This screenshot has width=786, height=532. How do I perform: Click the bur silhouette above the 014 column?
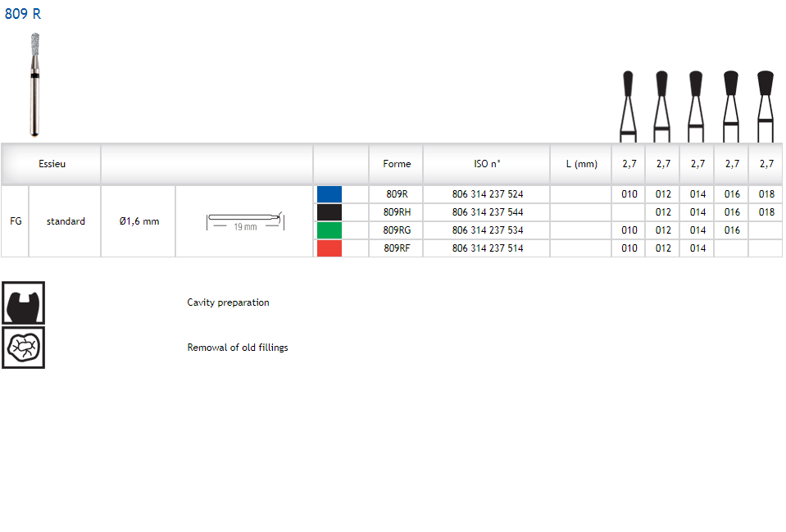[x=696, y=105]
